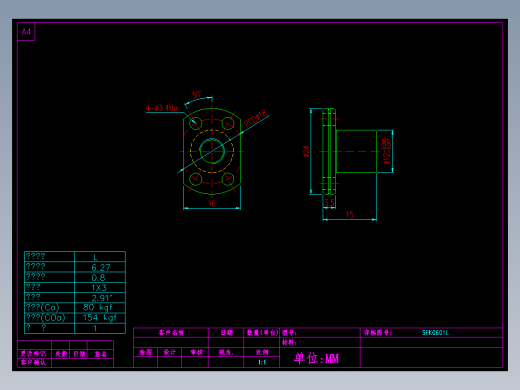The height and width of the screenshot is (390, 520).
Task: Click the 比例 scale heading
Action: pos(262,352)
